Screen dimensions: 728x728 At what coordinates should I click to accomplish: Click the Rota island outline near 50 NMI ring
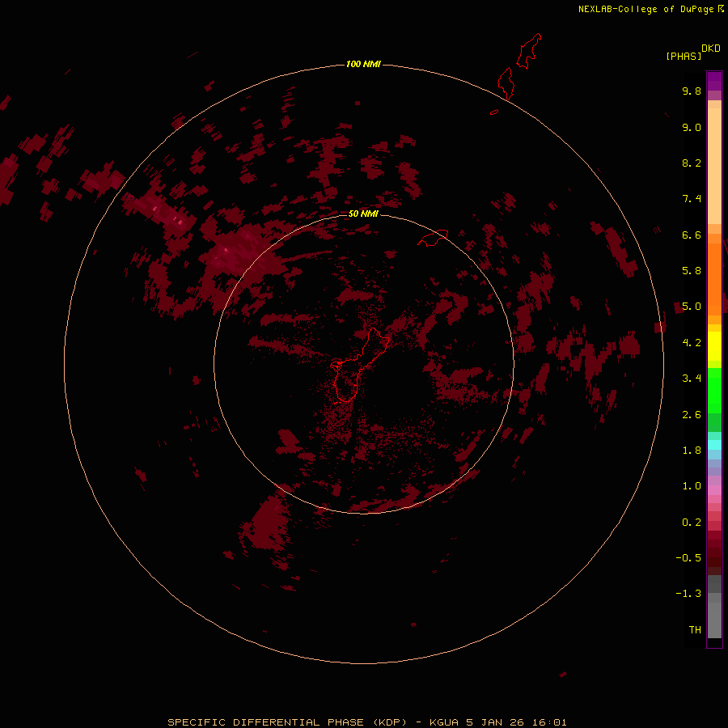point(433,238)
